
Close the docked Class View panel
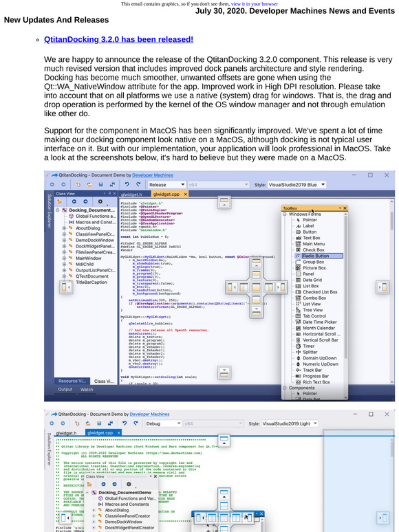click(x=114, y=193)
